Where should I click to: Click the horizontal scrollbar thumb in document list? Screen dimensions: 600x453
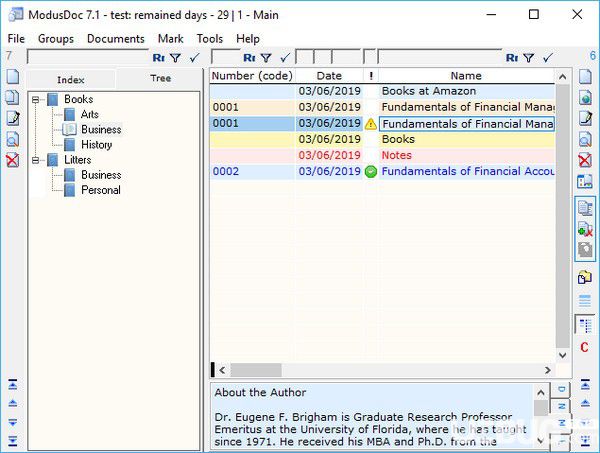pyautogui.click(x=256, y=370)
